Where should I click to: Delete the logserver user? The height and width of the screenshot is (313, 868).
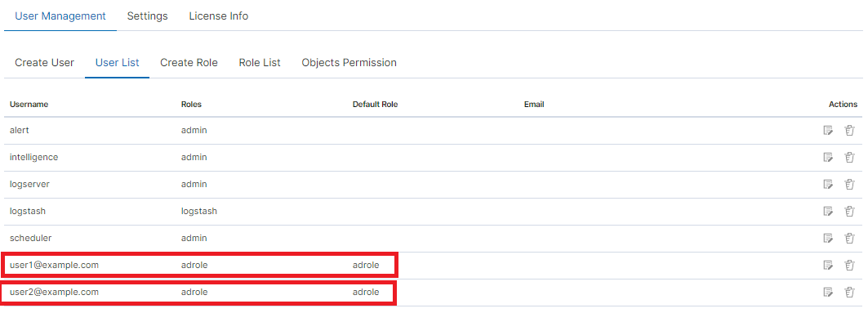point(849,184)
